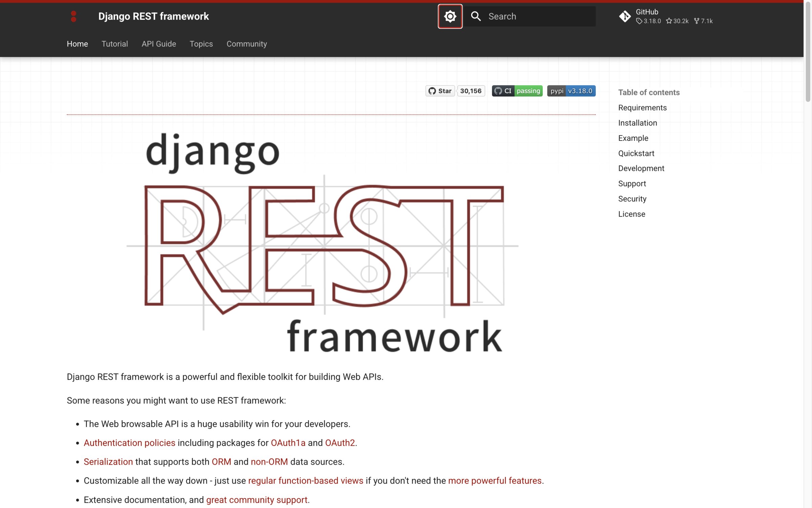This screenshot has height=508, width=812.
Task: Open the more powerful features link
Action: click(x=495, y=481)
